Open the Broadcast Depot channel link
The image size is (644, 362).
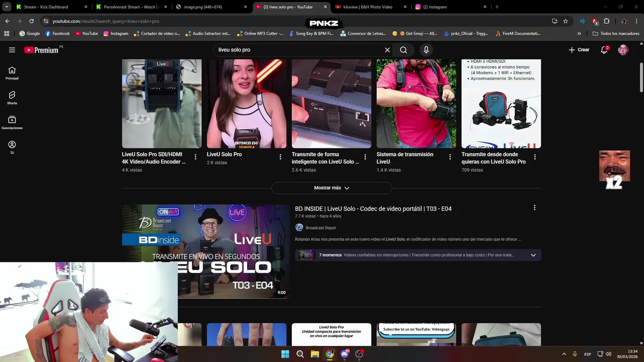tap(320, 228)
